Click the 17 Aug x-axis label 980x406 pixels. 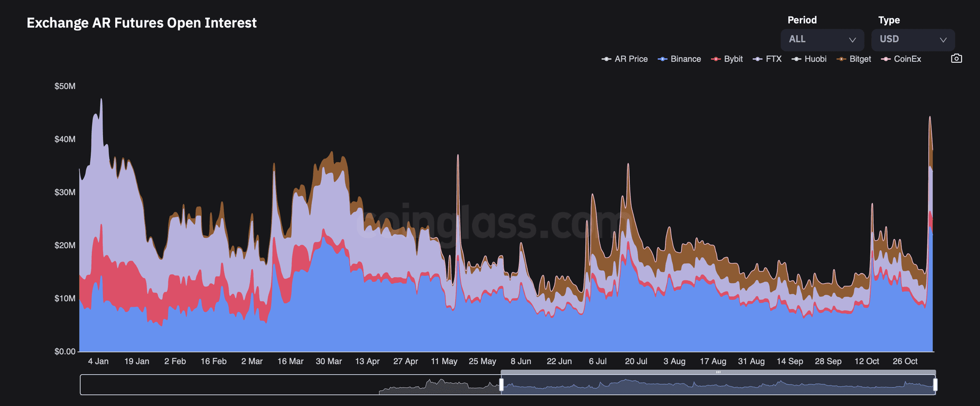[x=713, y=361]
